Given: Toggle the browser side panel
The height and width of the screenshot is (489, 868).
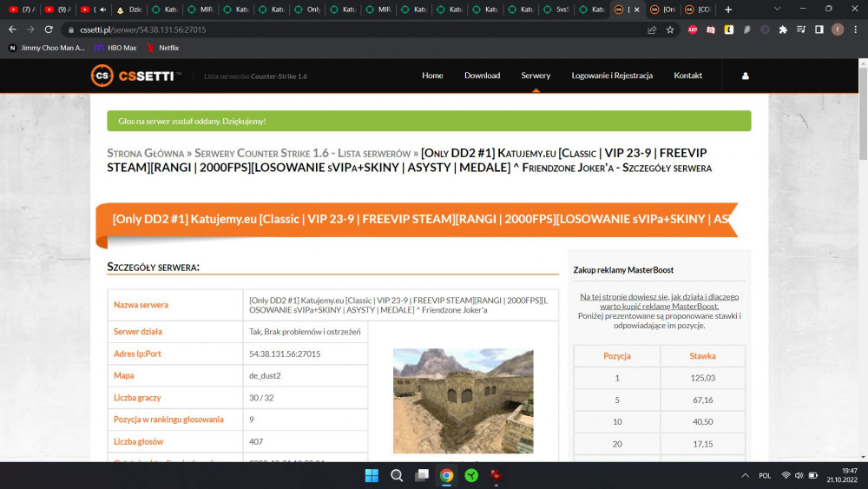Looking at the screenshot, I should click(x=819, y=30).
